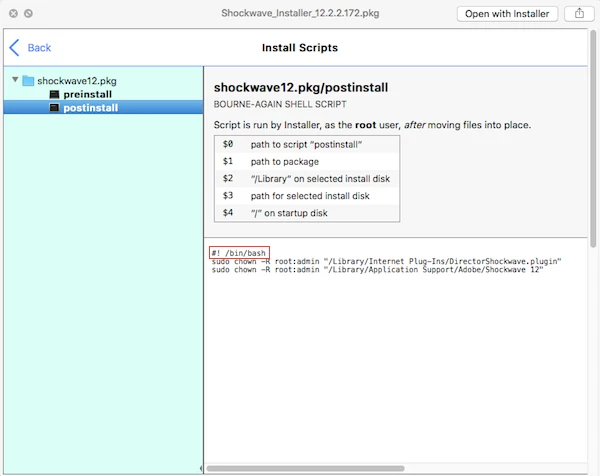Click the blue back chevron arrow
This screenshot has width=600, height=476.
tap(14, 48)
